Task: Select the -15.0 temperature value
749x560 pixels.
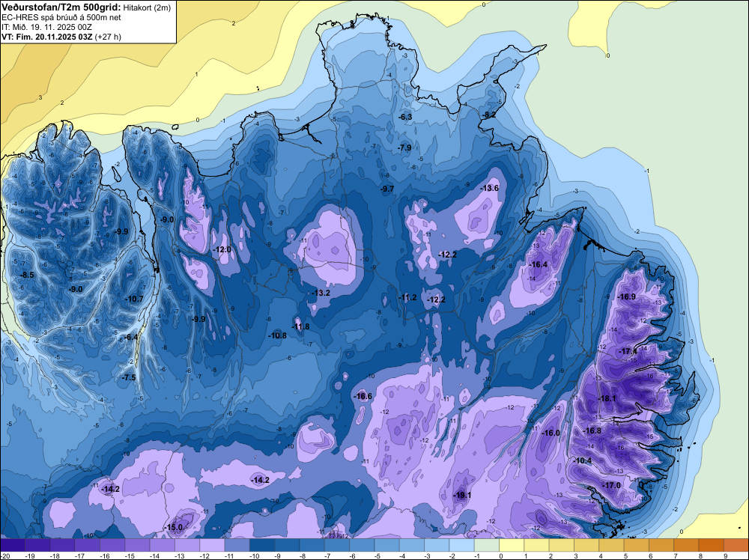Action: pos(174,527)
